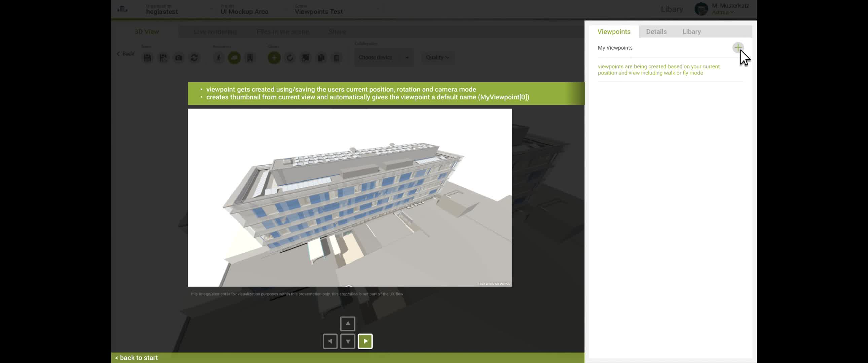Add a new viewpoint with plus icon
The width and height of the screenshot is (868, 363).
(x=737, y=48)
